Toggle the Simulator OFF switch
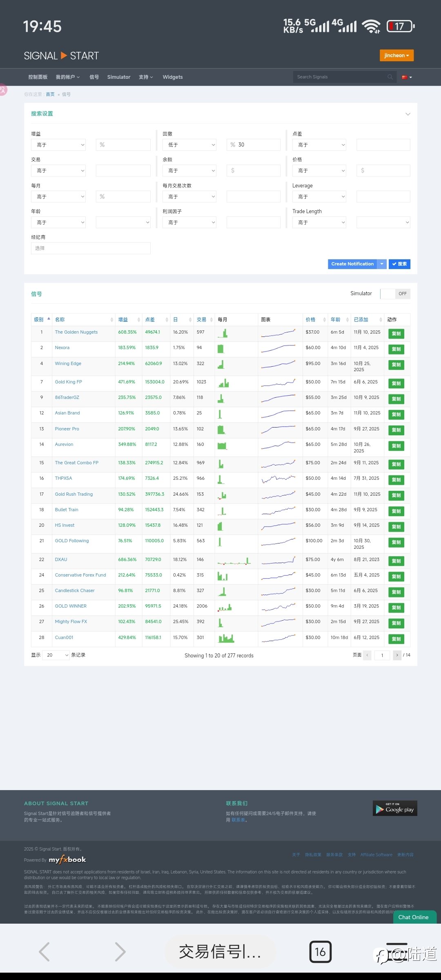This screenshot has height=980, width=441. click(x=395, y=294)
